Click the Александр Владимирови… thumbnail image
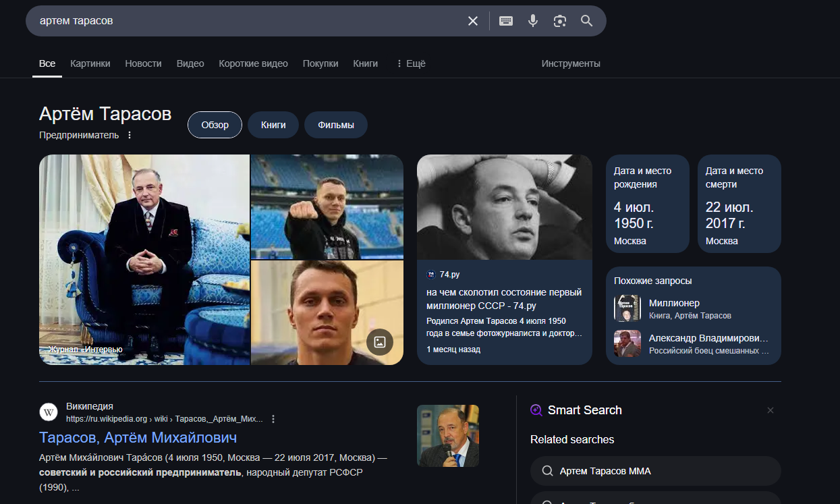 pyautogui.click(x=627, y=343)
